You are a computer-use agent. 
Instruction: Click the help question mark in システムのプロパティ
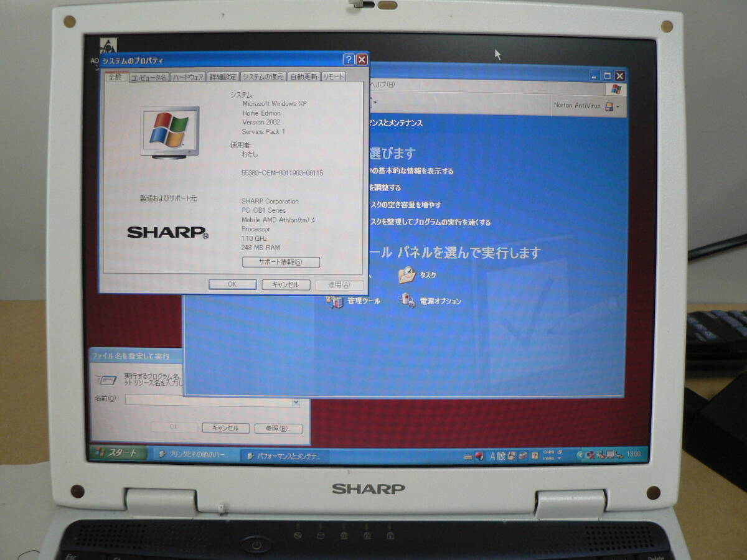click(349, 60)
